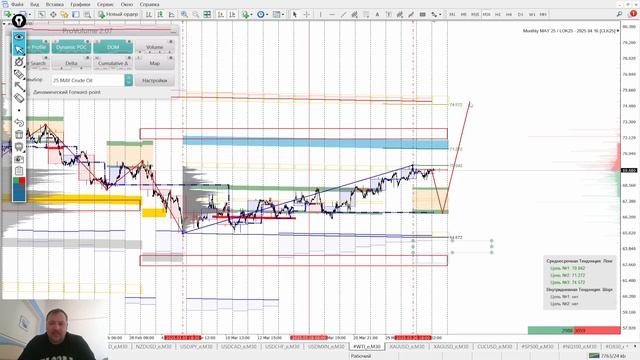Switch to the W1 timeframe

pos(532,14)
